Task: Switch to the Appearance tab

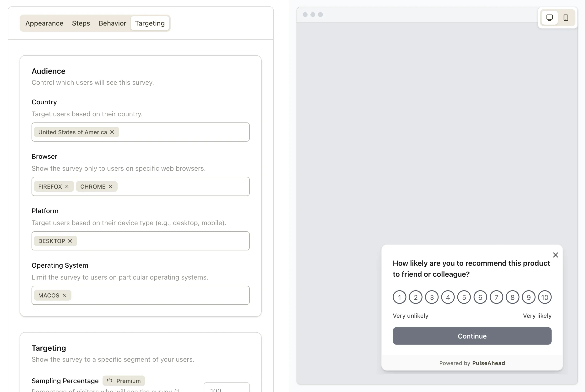Action: click(x=44, y=23)
